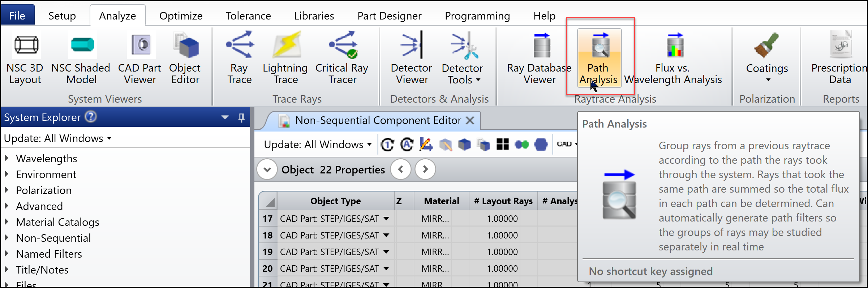Viewport: 868px width, 288px height.
Task: Expand the Polarization tree node
Action: [7, 190]
